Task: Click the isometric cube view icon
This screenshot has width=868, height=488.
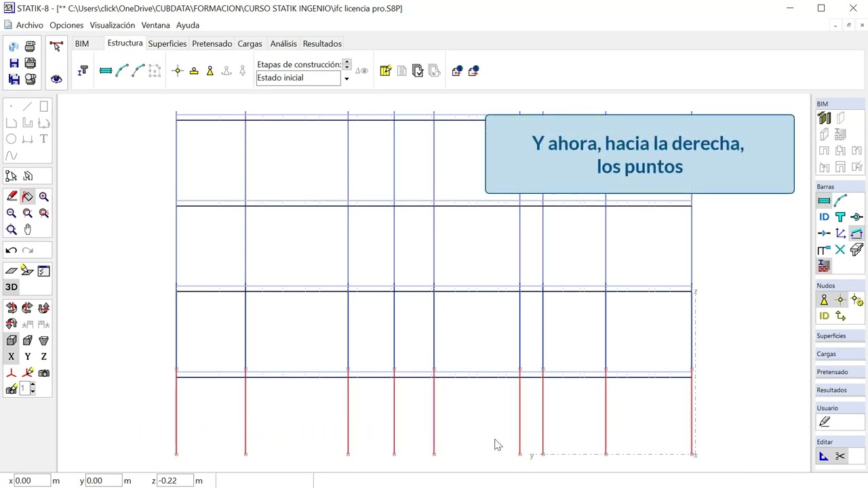Action: click(x=12, y=340)
